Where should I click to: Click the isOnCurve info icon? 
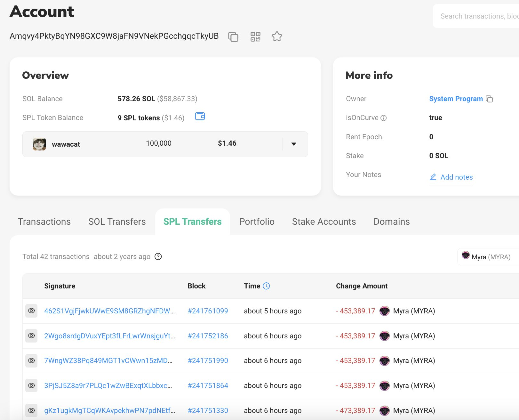[x=384, y=118]
